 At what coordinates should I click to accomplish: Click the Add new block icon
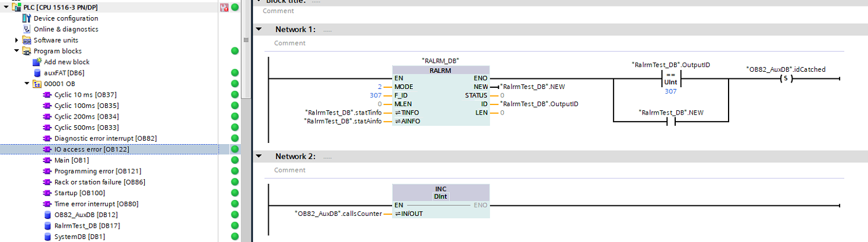point(37,62)
